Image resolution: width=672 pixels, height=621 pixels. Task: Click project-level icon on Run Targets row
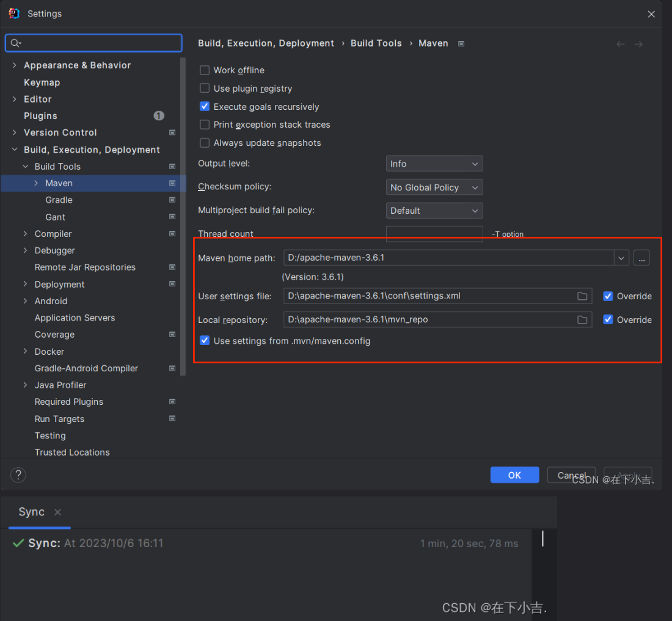(x=172, y=418)
